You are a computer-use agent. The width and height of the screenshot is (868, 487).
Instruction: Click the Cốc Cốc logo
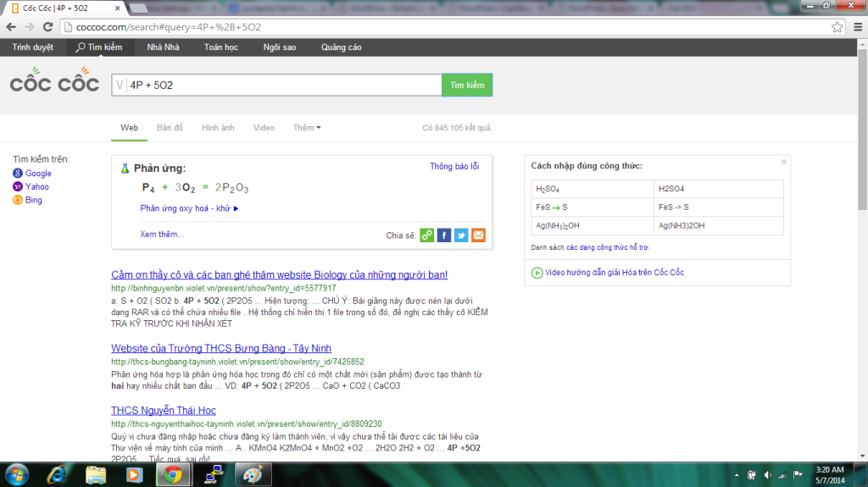54,80
